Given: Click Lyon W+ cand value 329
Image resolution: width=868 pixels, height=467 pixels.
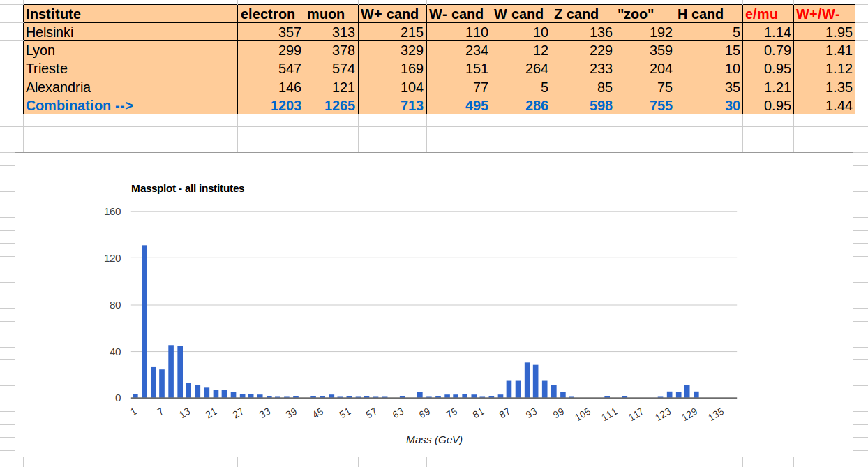Looking at the screenshot, I should (x=392, y=50).
